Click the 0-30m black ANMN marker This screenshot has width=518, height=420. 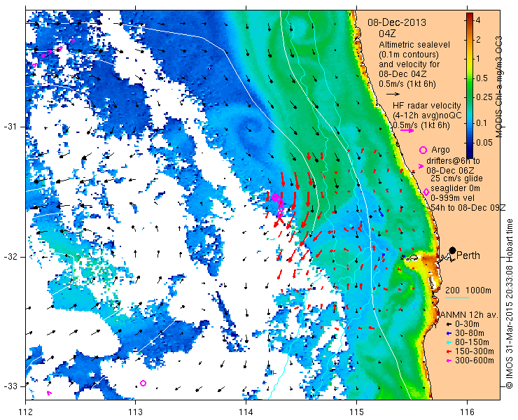(449, 325)
